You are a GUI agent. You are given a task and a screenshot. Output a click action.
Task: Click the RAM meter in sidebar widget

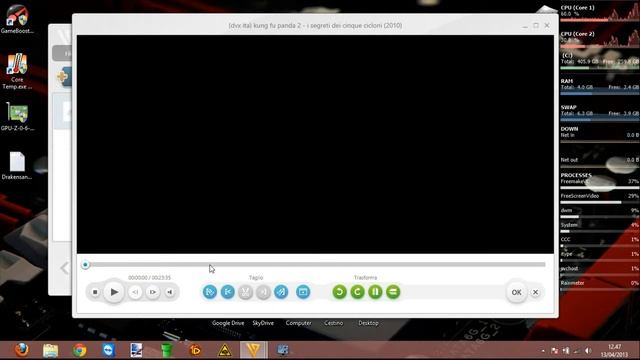tap(599, 87)
